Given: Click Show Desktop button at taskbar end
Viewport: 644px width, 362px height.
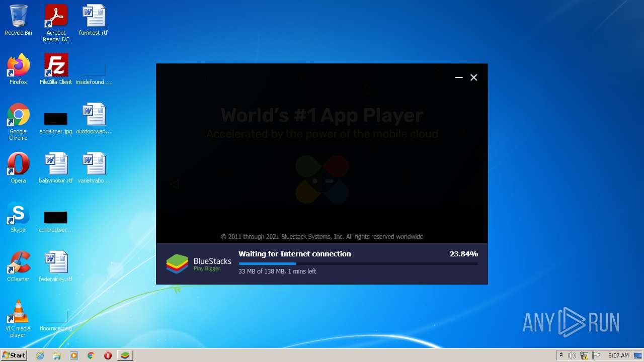Looking at the screenshot, I should [638, 355].
